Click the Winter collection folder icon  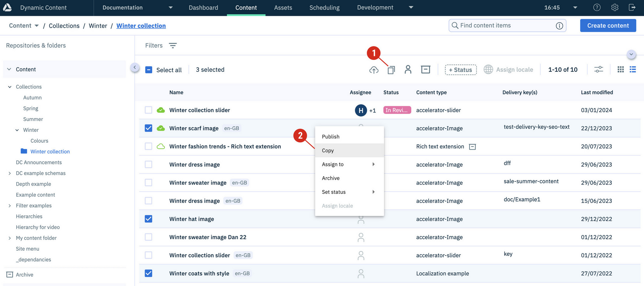(24, 151)
